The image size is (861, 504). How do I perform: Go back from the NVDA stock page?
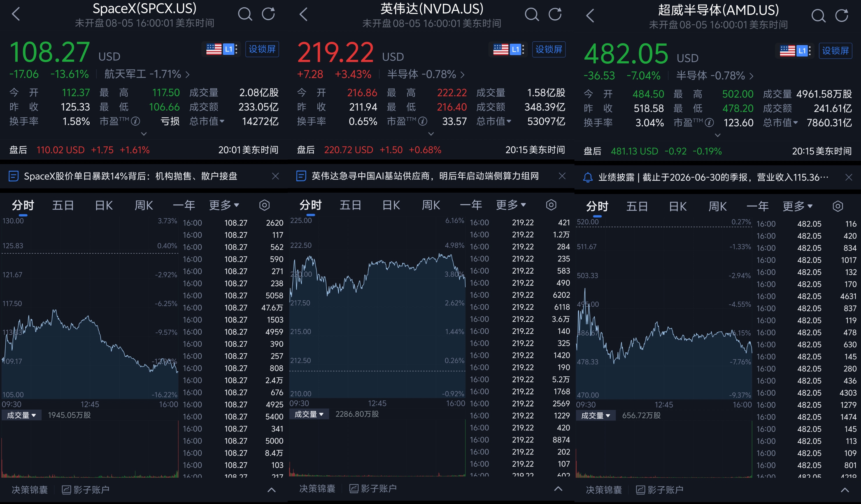303,14
